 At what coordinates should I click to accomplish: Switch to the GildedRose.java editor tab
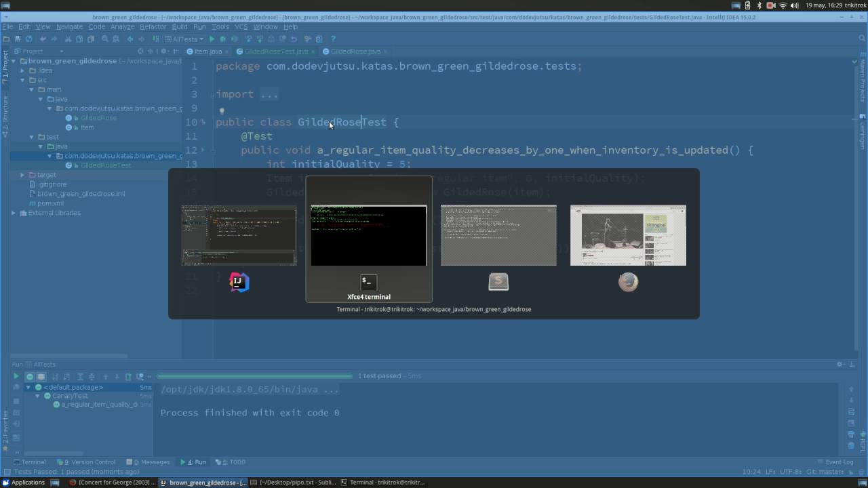[x=355, y=52]
